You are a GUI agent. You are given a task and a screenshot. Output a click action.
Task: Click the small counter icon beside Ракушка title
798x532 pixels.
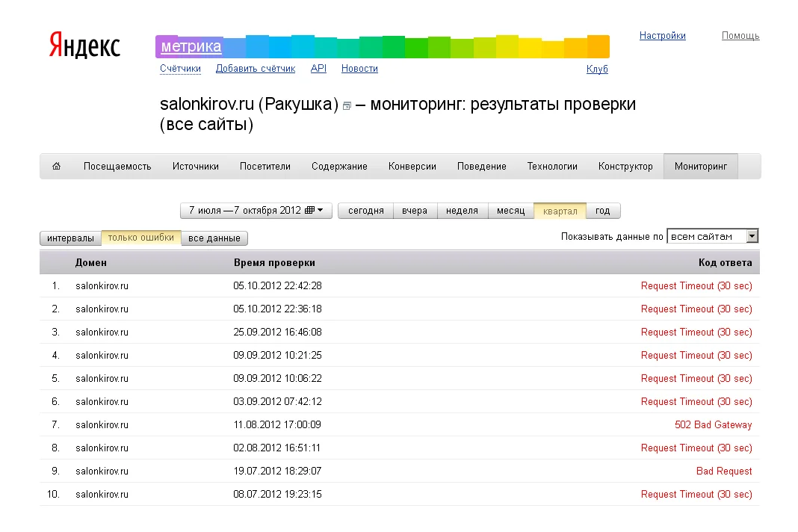(x=347, y=106)
